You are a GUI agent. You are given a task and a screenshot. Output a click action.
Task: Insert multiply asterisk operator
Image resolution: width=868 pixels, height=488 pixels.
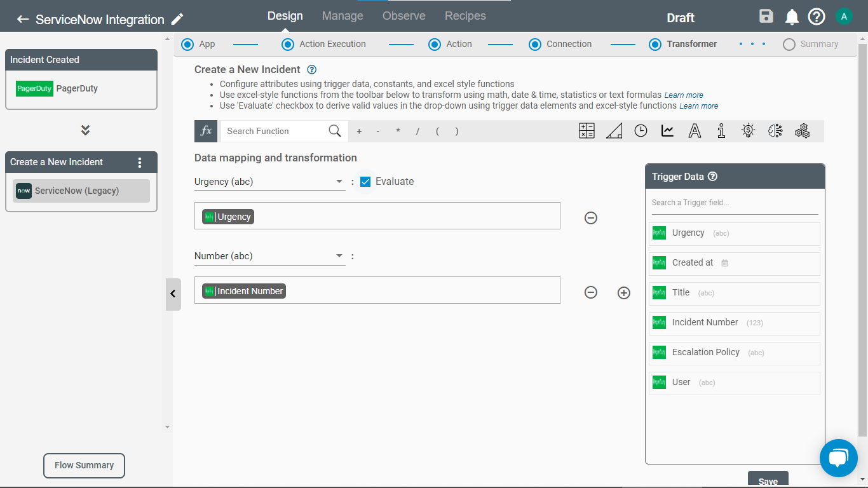[398, 132]
